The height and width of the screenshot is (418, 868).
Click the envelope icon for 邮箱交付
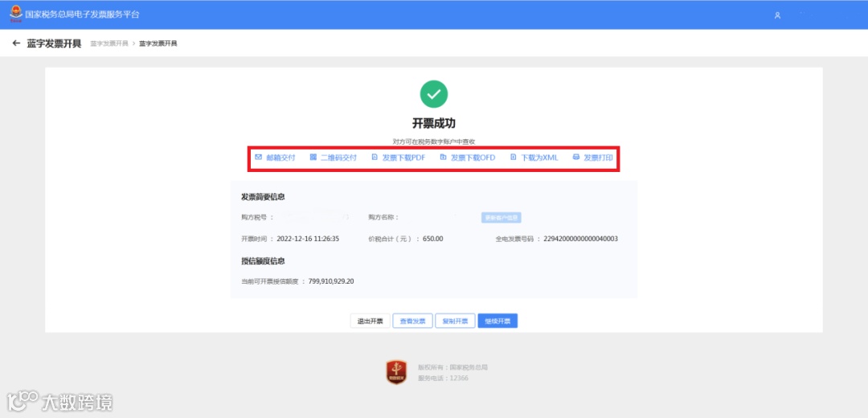click(x=258, y=158)
